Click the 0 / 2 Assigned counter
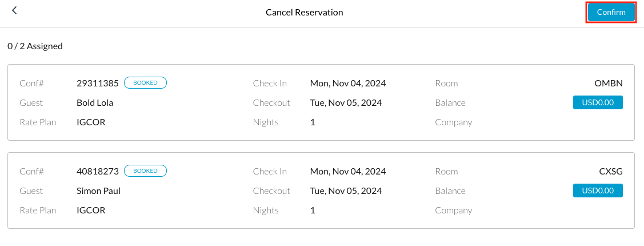Viewport: 644px width, 246px height. pos(35,46)
